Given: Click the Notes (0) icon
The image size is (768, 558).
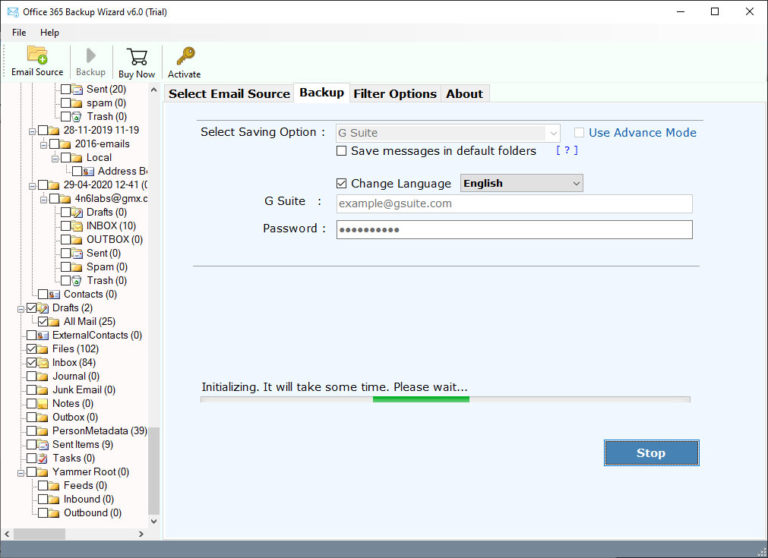Looking at the screenshot, I should click(x=43, y=404).
